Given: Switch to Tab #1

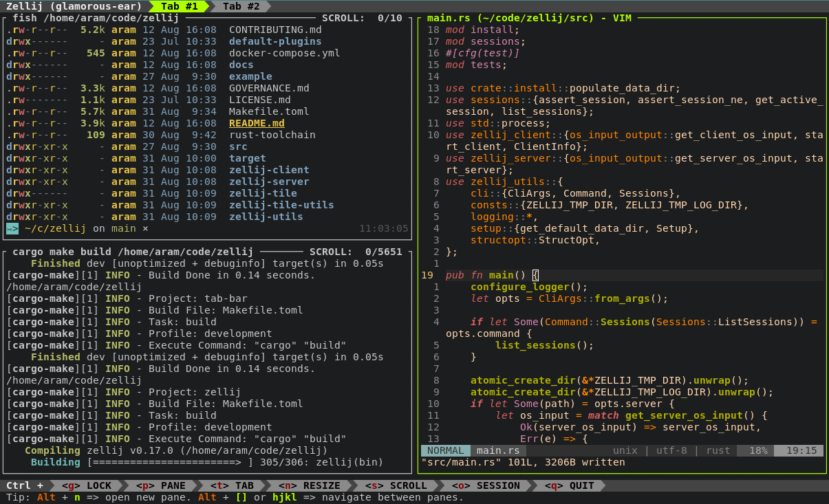Looking at the screenshot, I should pos(180,6).
